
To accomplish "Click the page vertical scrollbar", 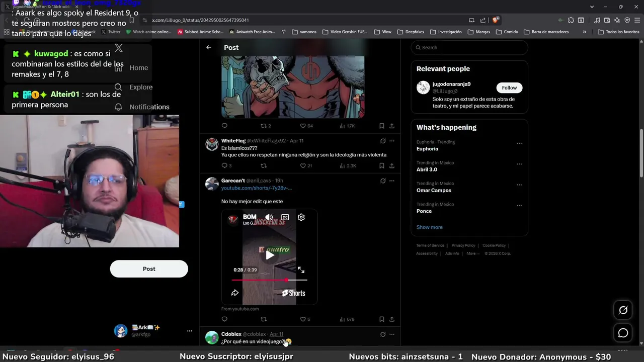I will coord(641,153).
